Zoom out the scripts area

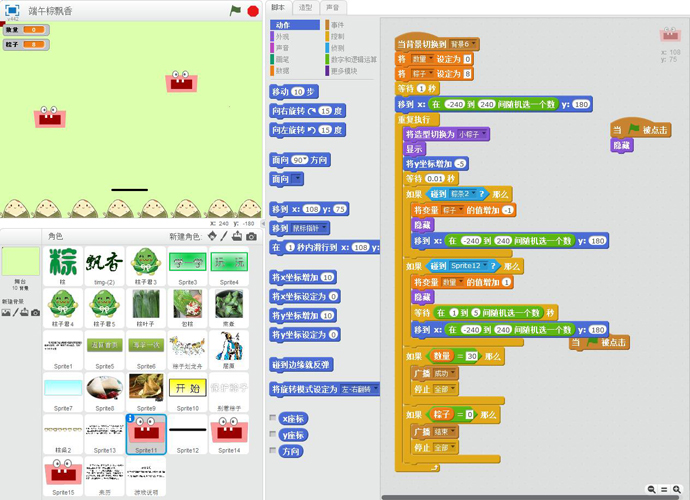pyautogui.click(x=652, y=489)
